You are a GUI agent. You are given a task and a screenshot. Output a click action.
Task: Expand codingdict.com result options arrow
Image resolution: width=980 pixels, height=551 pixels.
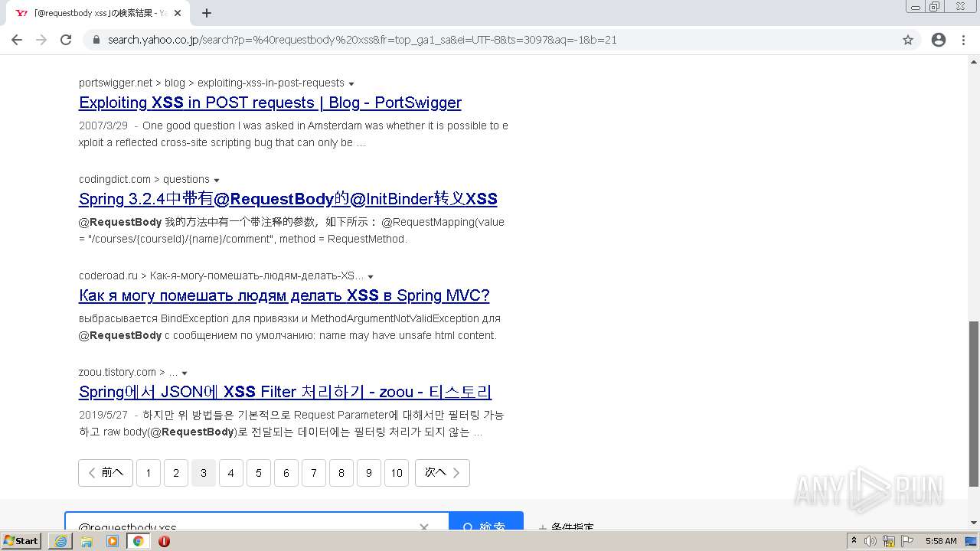217,180
